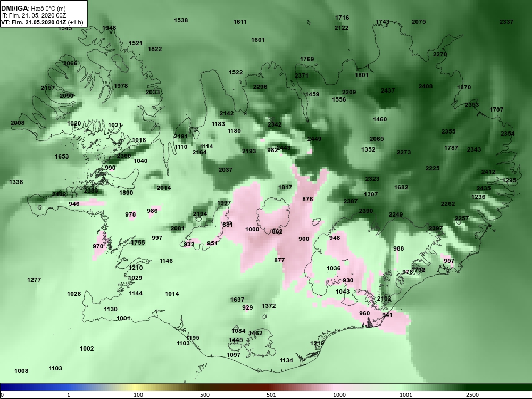Click the map value '1014'
The height and width of the screenshot is (399, 532).
tap(172, 294)
